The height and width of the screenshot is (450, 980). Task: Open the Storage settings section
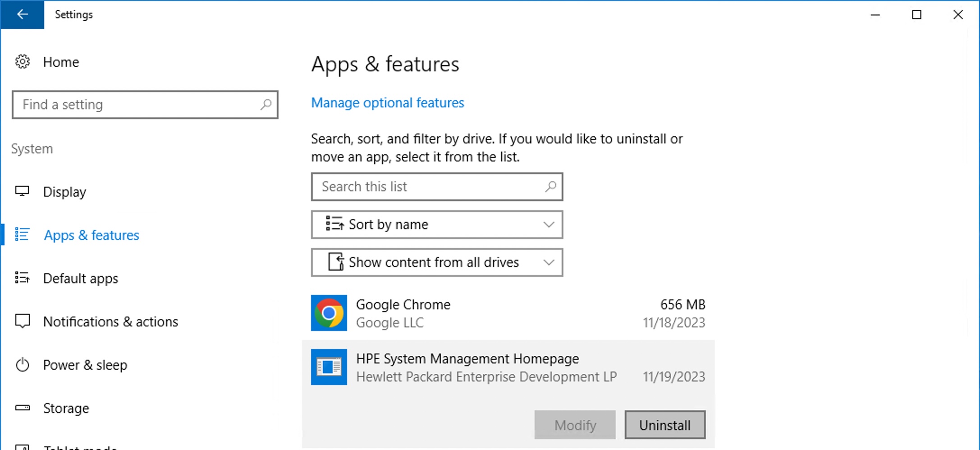pyautogui.click(x=66, y=408)
